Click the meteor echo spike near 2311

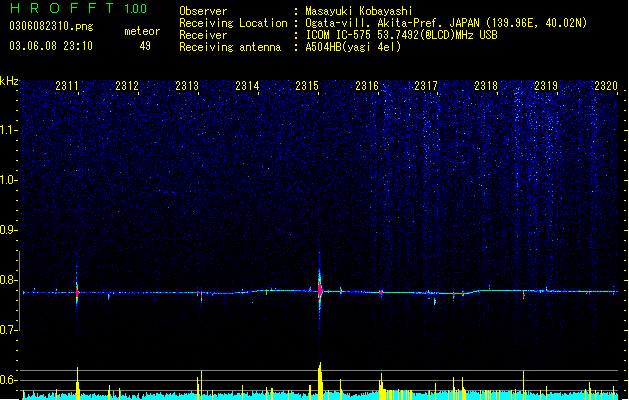(77, 292)
